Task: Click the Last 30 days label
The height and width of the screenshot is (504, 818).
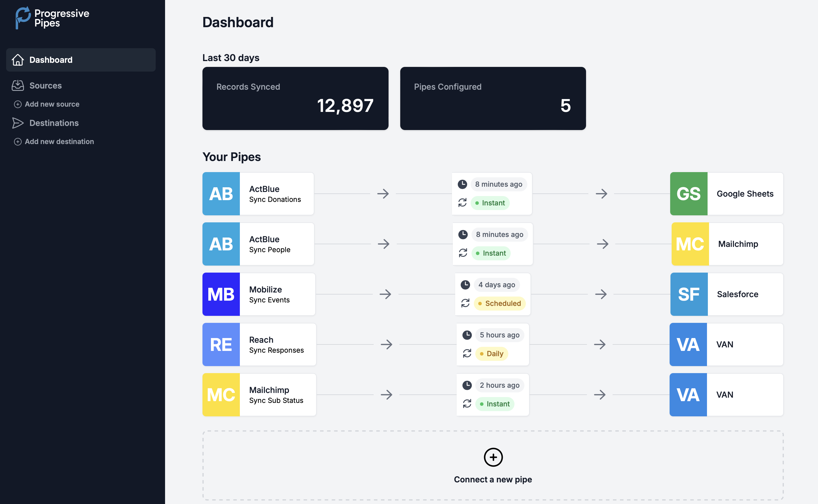Action: (x=231, y=58)
